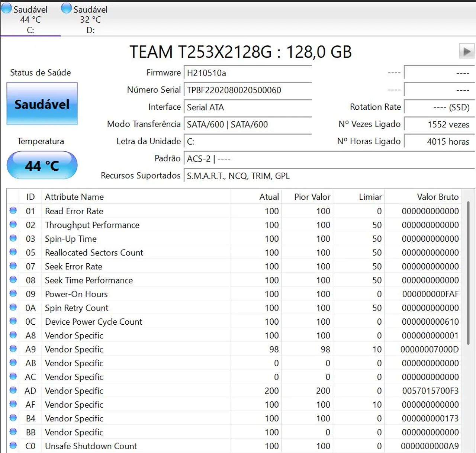The image size is (476, 453).
Task: Select the Padrão field showing ACS-2
Action: click(x=329, y=159)
